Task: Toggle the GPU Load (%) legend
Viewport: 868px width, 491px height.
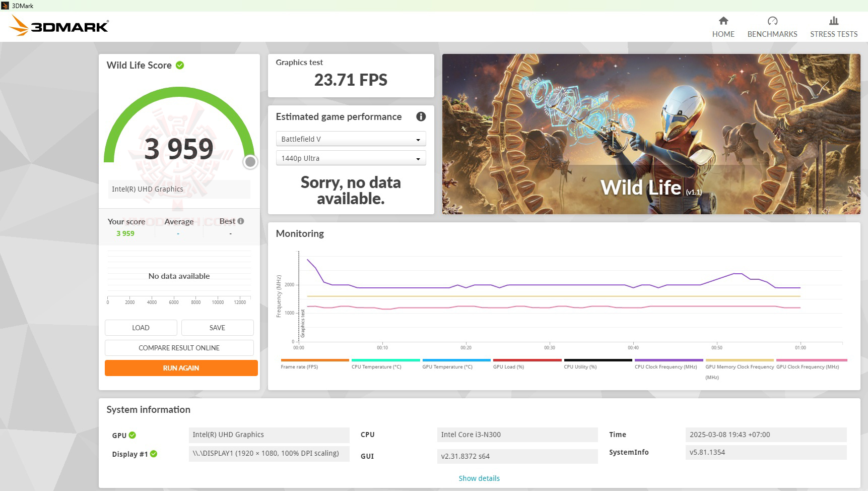Action: pyautogui.click(x=527, y=363)
